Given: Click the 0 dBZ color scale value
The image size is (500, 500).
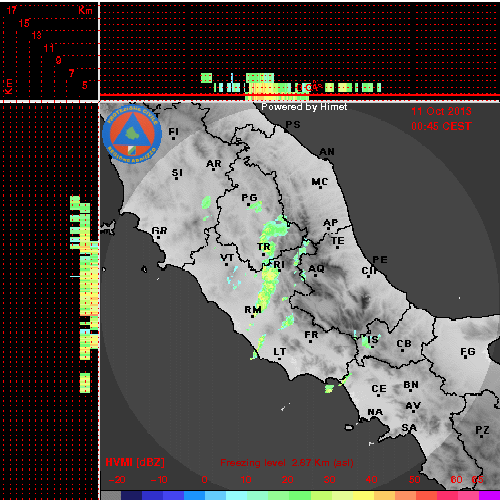Looking at the screenshot, I should click(204, 480).
